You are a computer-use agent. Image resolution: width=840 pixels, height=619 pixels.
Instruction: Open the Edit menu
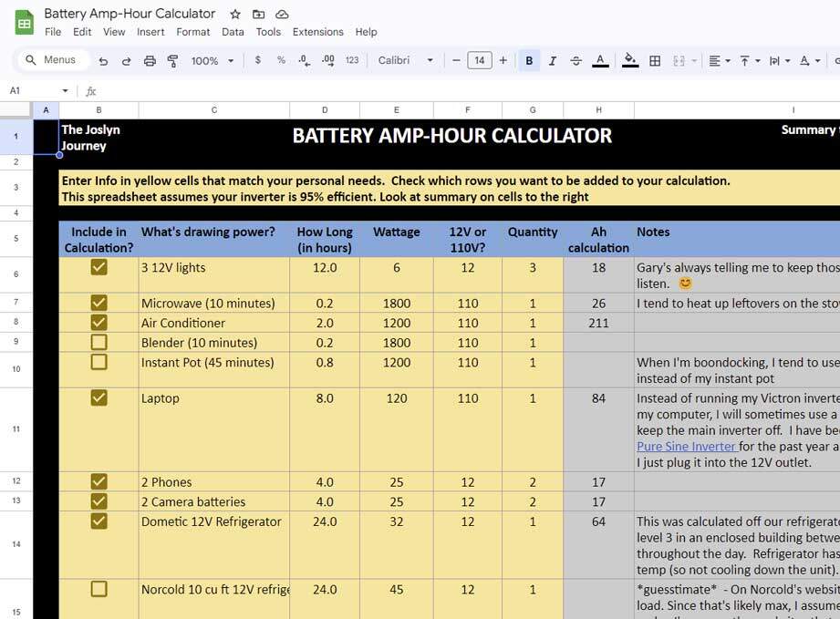(x=82, y=32)
